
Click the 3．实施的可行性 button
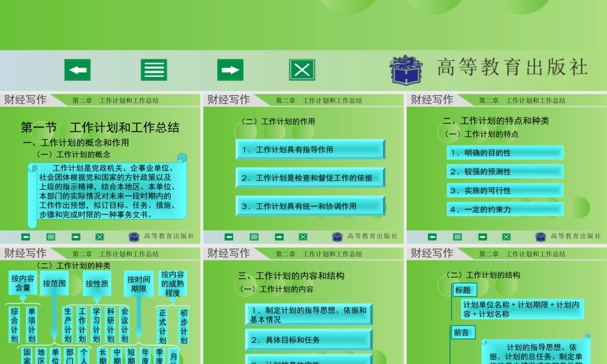tap(505, 190)
